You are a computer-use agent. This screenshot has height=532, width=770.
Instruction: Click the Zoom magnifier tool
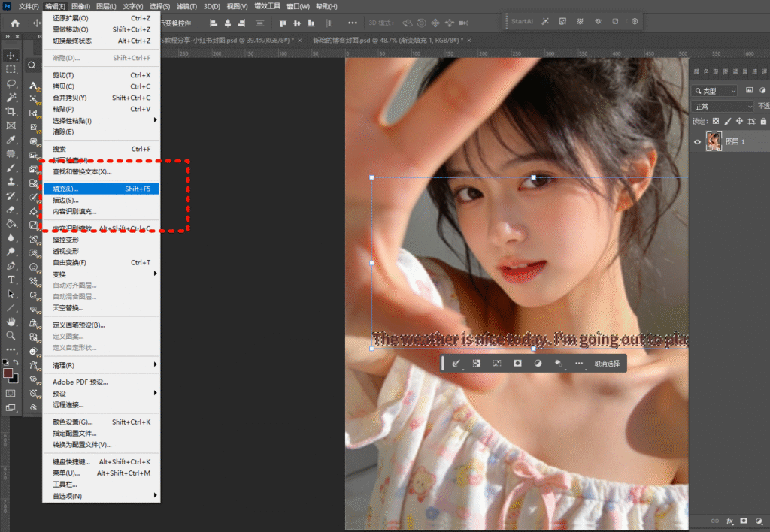coord(11,335)
